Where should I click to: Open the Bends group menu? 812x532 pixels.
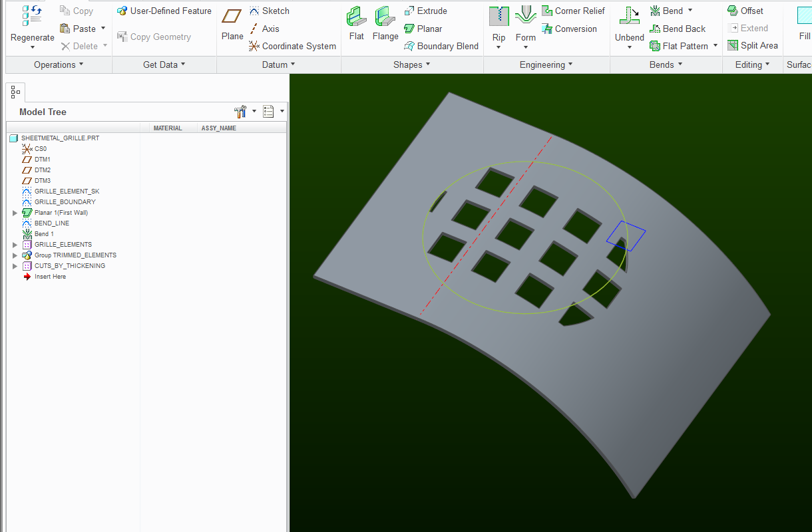tap(666, 65)
